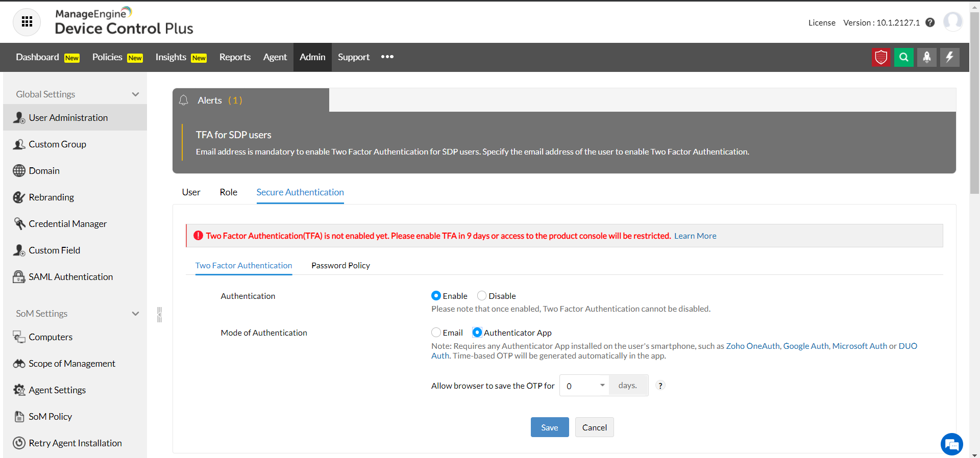The width and height of the screenshot is (980, 458).
Task: Open the Support menu
Action: 354,57
